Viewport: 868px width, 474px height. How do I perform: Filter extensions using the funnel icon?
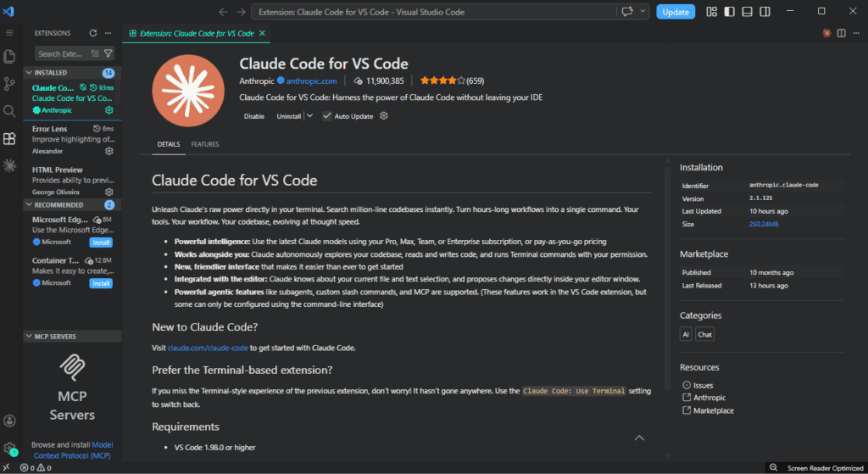tap(108, 53)
